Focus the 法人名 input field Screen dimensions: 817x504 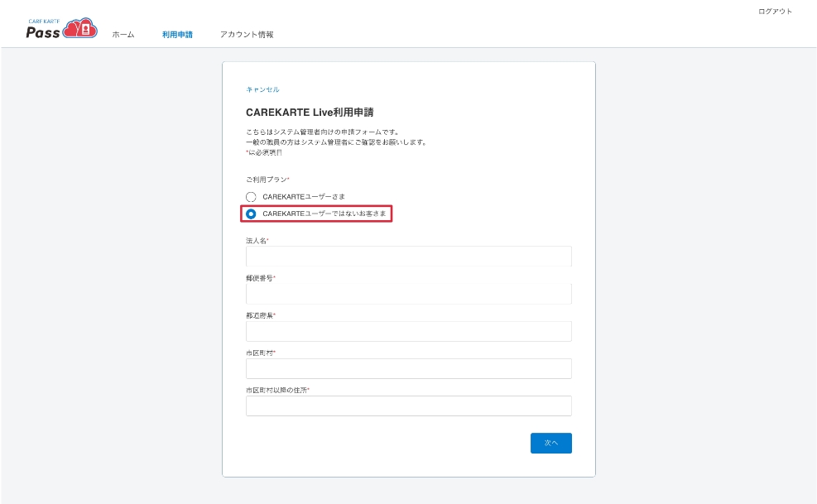[409, 256]
